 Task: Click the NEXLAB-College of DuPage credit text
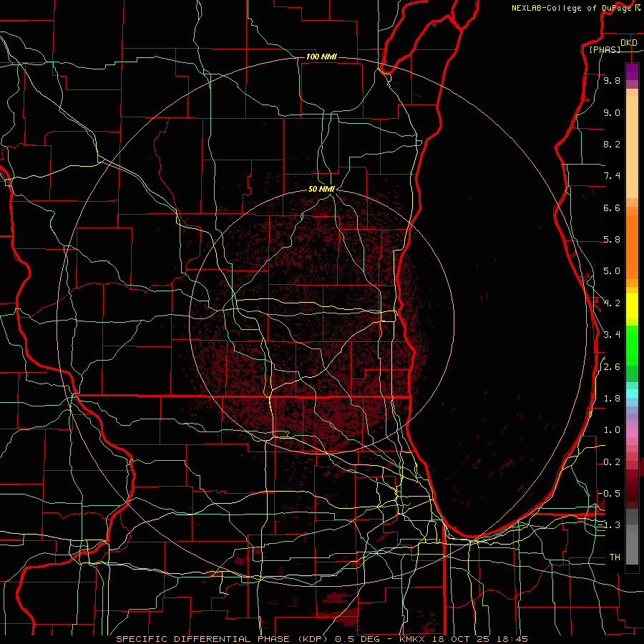pos(571,8)
